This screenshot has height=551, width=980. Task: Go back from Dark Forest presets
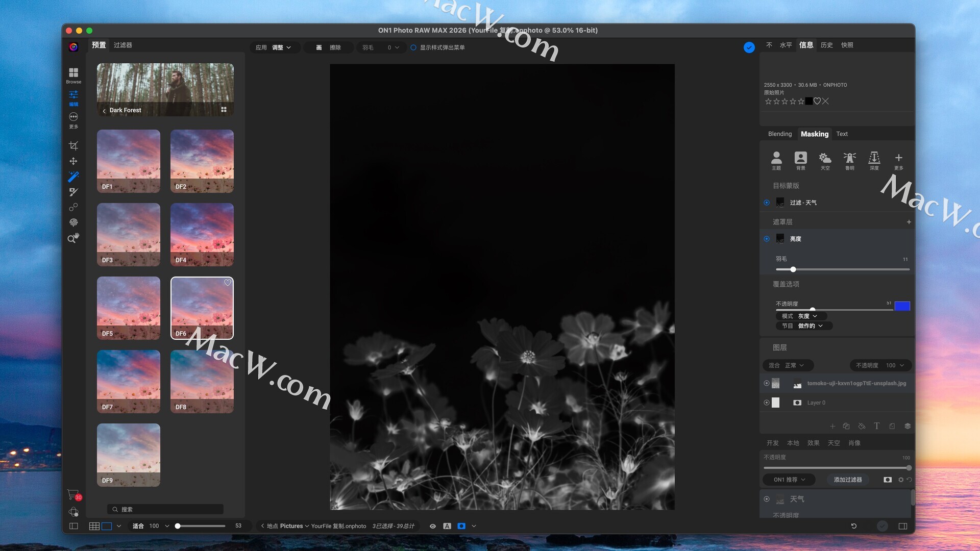coord(104,111)
